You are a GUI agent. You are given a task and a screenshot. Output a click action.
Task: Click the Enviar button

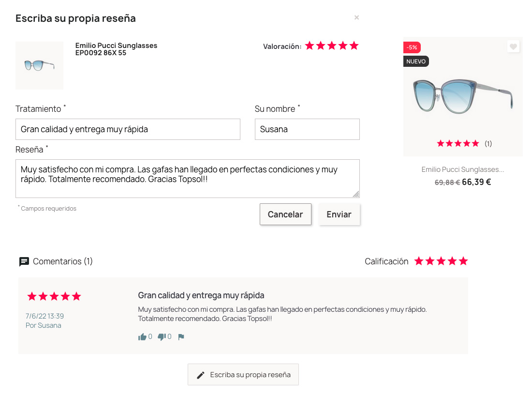pyautogui.click(x=339, y=214)
